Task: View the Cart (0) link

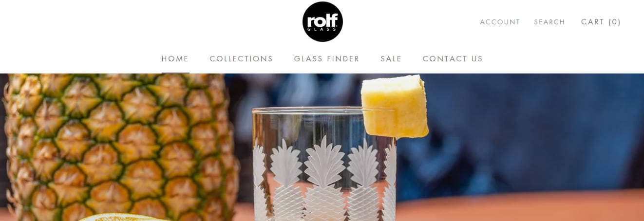Action: click(x=601, y=22)
